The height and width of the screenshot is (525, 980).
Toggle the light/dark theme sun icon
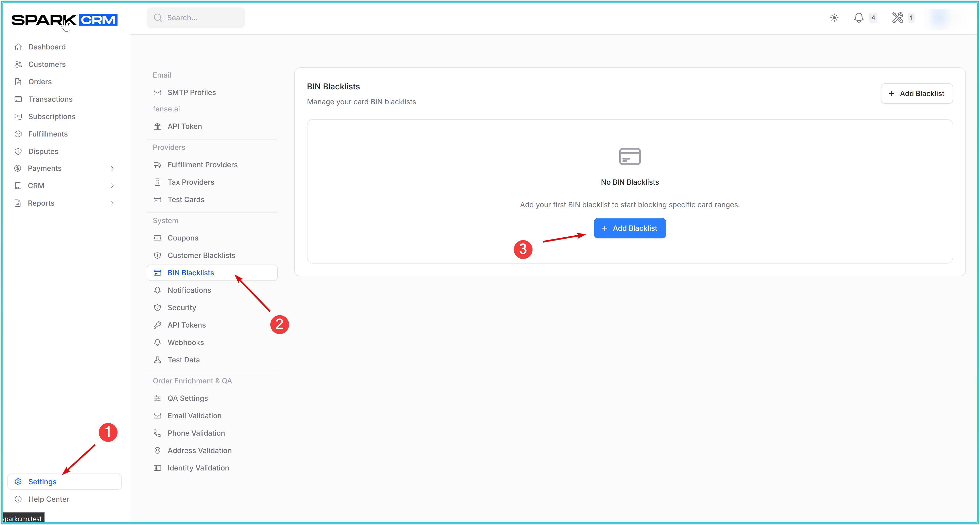pyautogui.click(x=834, y=18)
